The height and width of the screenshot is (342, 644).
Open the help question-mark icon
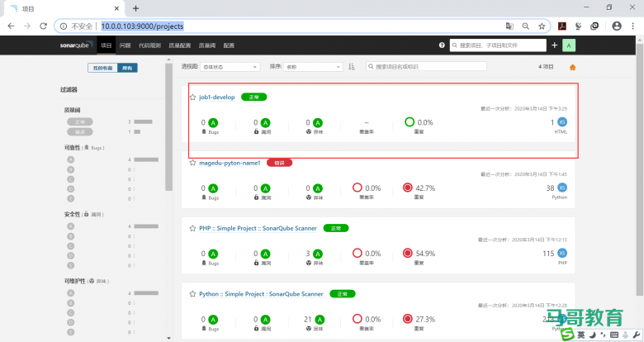tap(442, 45)
